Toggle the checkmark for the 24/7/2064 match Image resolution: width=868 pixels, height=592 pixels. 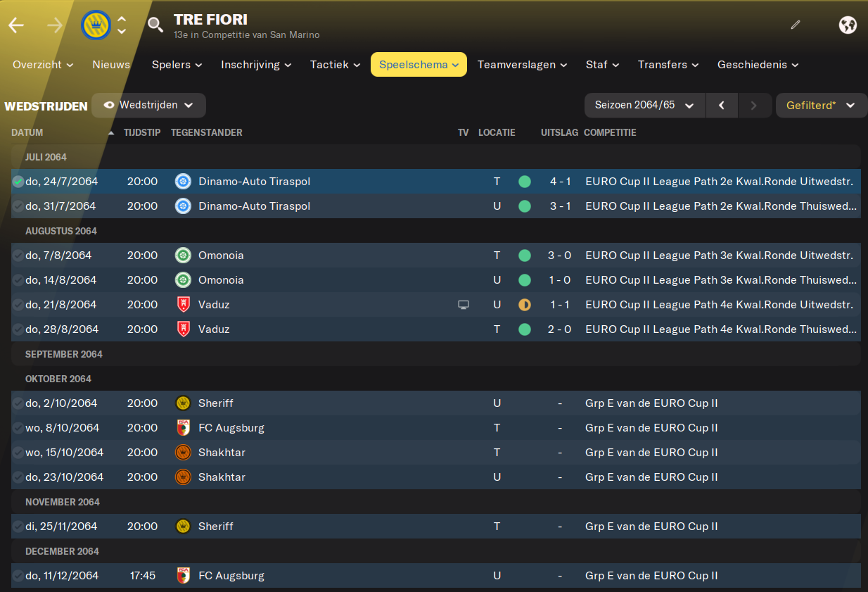click(18, 182)
